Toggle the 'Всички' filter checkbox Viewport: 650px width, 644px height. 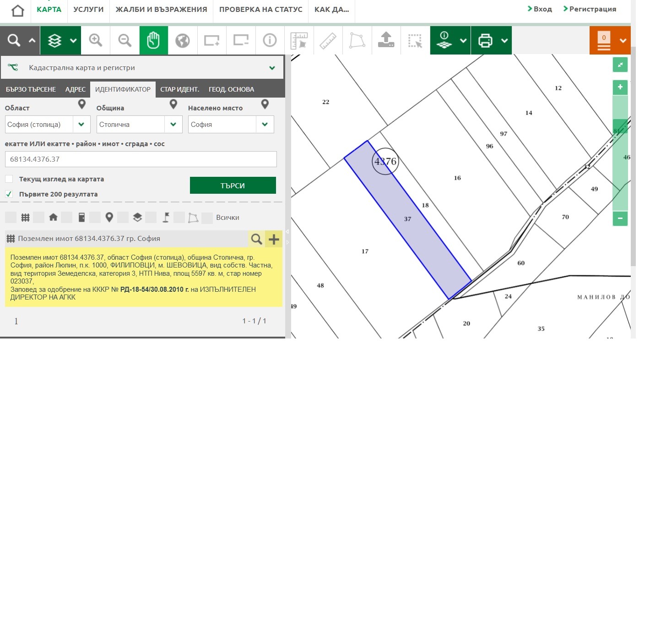click(x=207, y=218)
